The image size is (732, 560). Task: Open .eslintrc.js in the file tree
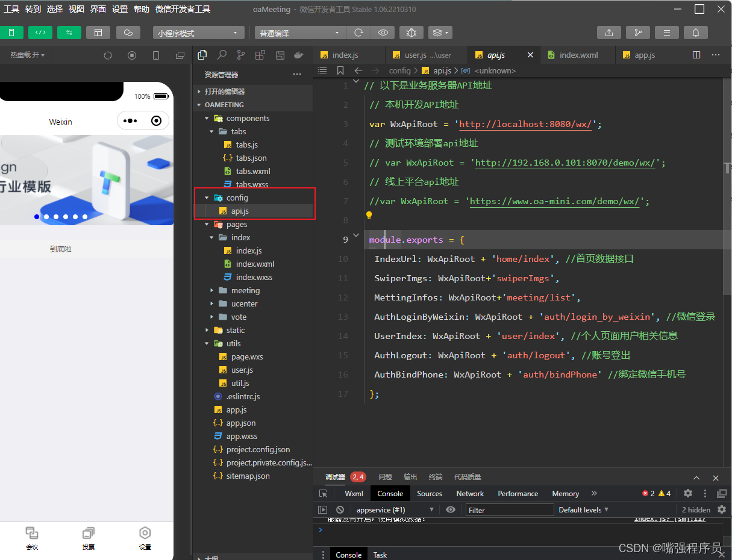[x=252, y=396]
